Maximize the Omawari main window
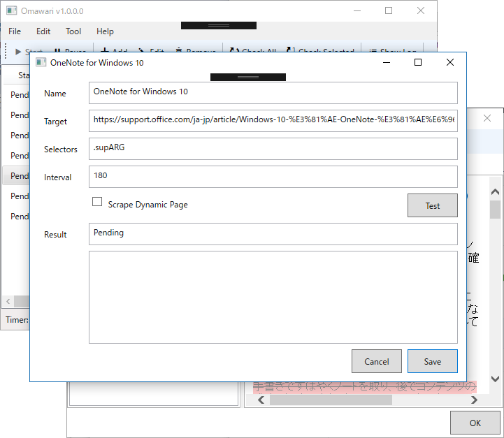Image resolution: width=504 pixels, height=438 pixels. point(389,10)
